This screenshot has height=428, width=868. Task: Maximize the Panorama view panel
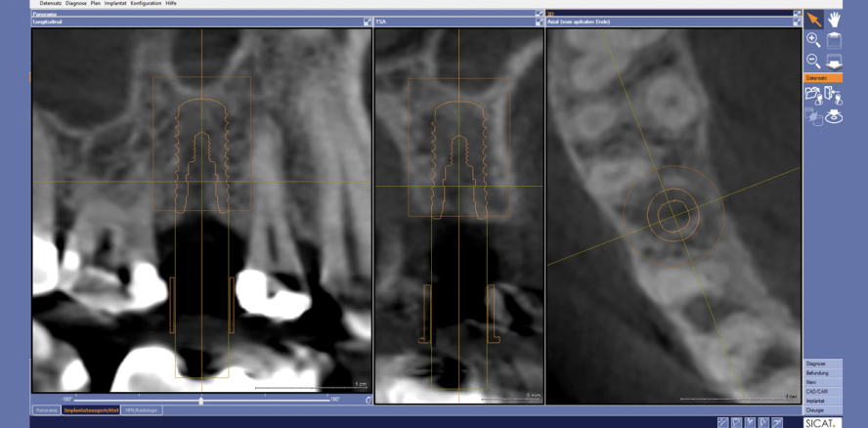[540, 14]
